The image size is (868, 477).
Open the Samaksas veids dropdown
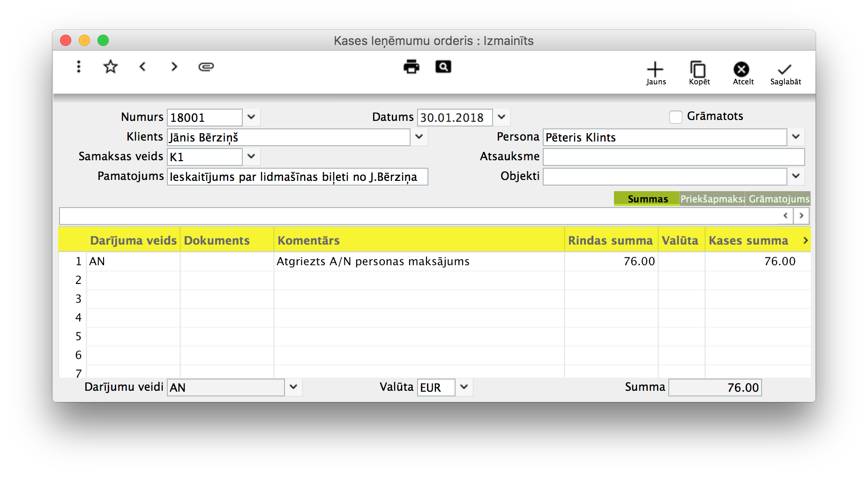click(x=251, y=157)
